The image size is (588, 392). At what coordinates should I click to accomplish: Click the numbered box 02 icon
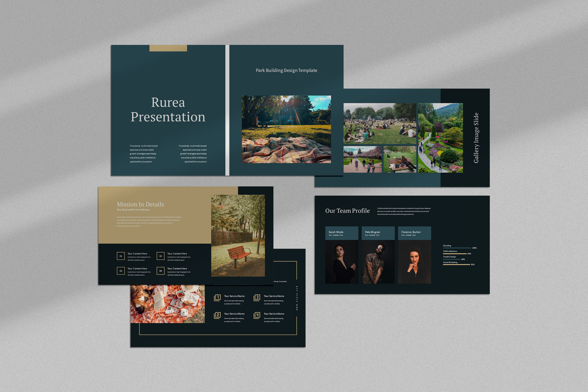tap(161, 256)
